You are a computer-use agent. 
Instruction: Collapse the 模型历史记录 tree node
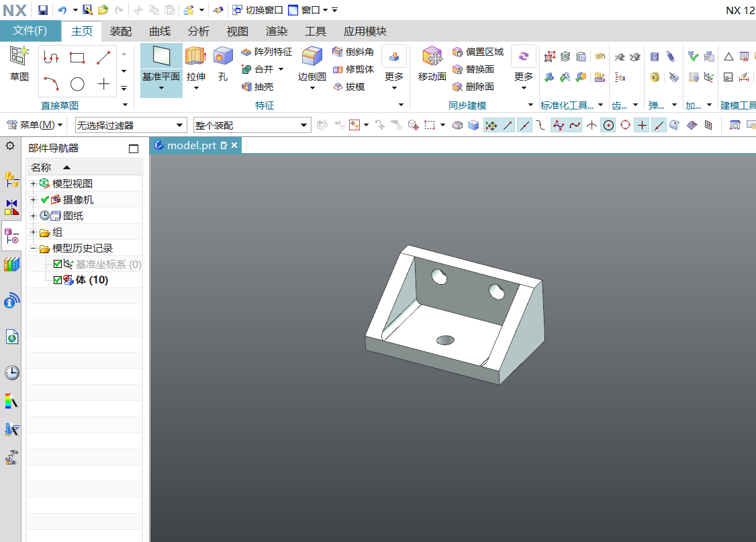point(33,248)
